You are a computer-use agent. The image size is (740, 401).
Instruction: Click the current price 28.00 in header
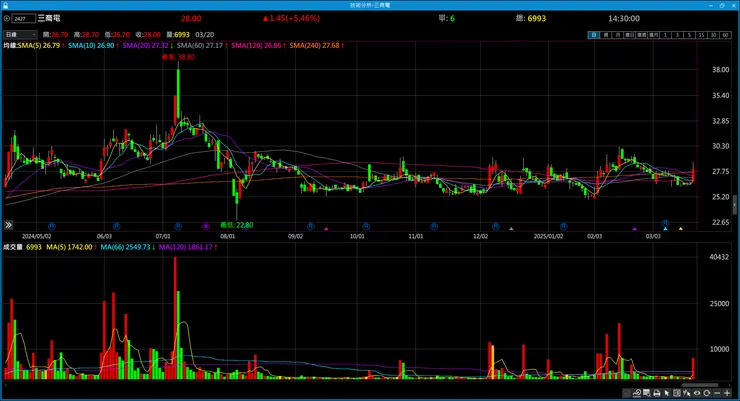coord(191,18)
